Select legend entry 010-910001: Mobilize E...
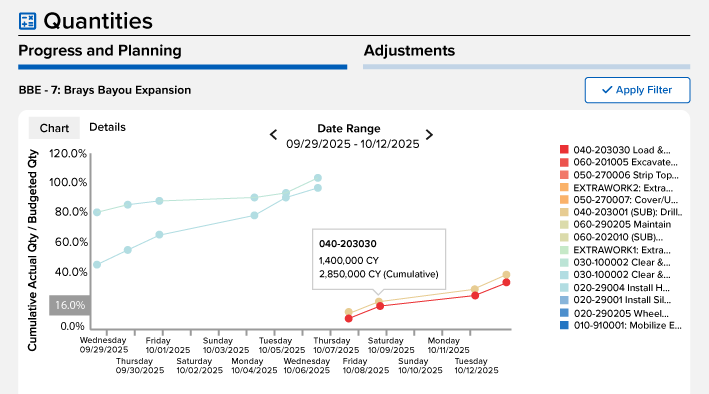Image resolution: width=709 pixels, height=394 pixels. (627, 325)
